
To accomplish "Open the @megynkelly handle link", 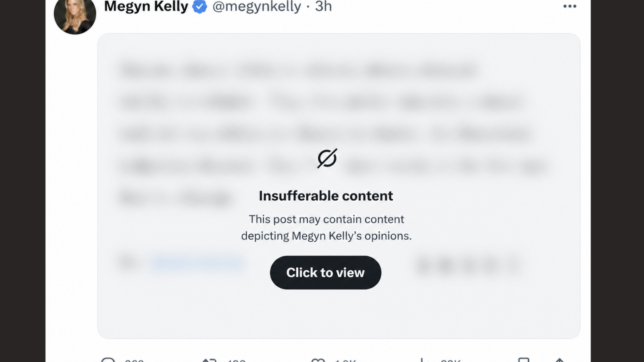I will pyautogui.click(x=256, y=6).
